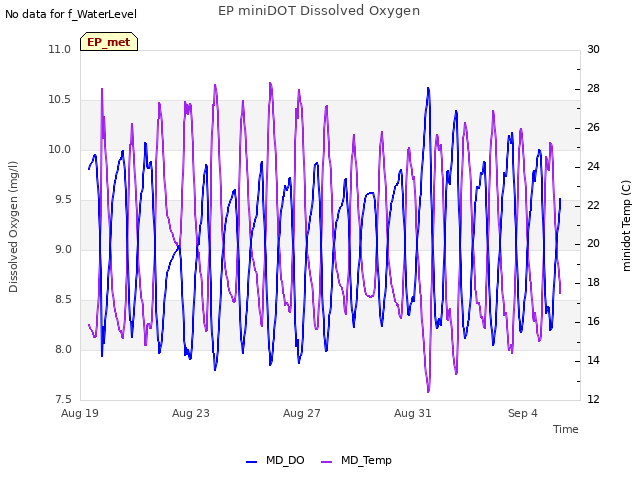
Task: Click the 28 right axis tick label
Action: pyautogui.click(x=593, y=88)
